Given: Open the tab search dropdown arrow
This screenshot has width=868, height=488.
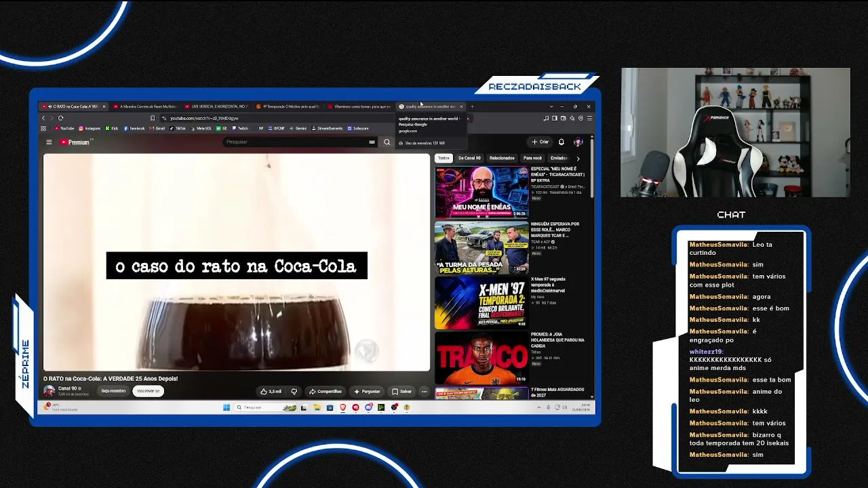Looking at the screenshot, I should click(551, 106).
